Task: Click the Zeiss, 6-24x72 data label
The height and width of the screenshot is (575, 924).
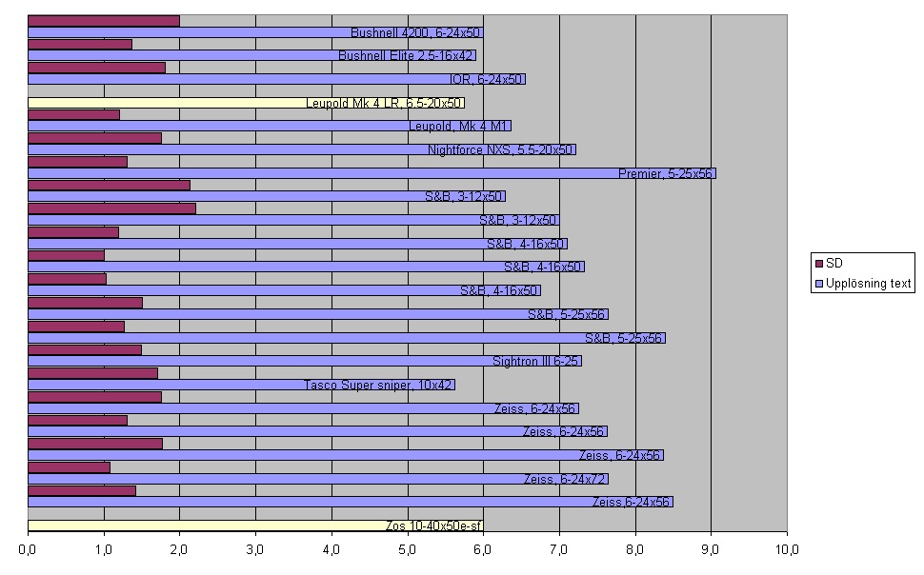Action: pos(565,479)
